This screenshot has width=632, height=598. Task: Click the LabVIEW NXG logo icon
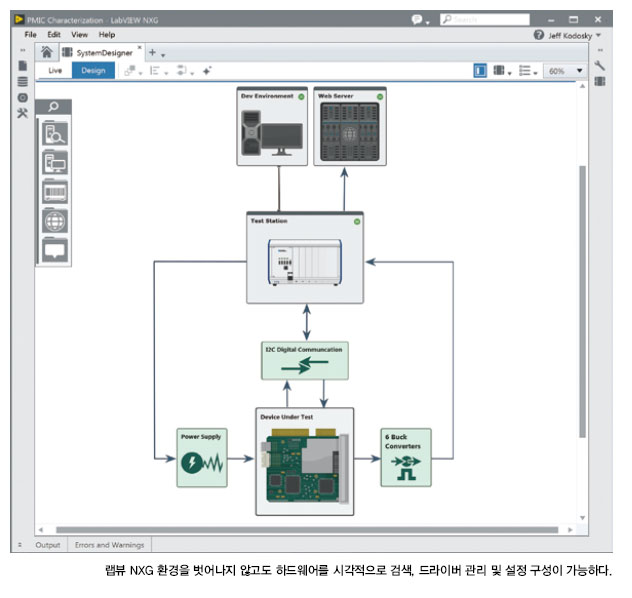tap(19, 19)
